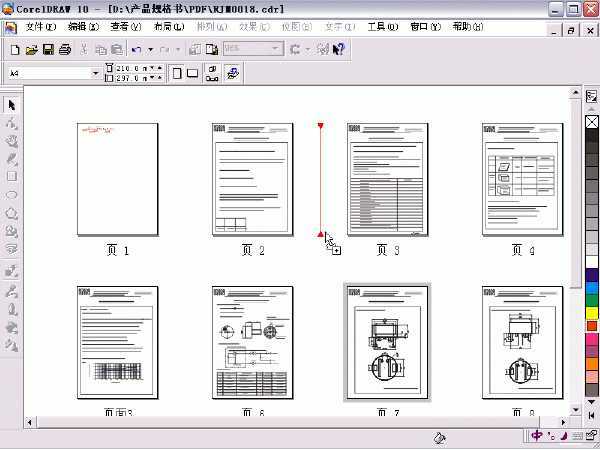Pick the black swatch in the palette
This screenshot has height=450, width=600.
click(592, 135)
